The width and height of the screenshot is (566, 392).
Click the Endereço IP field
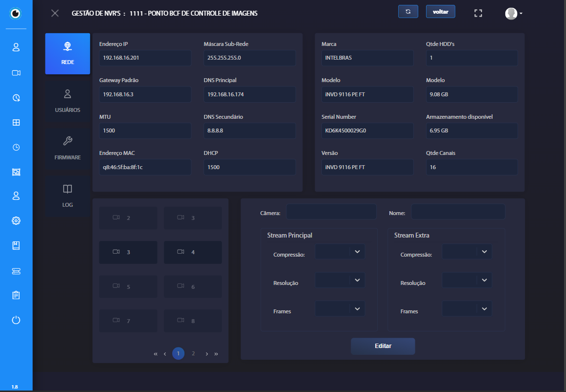coord(145,58)
